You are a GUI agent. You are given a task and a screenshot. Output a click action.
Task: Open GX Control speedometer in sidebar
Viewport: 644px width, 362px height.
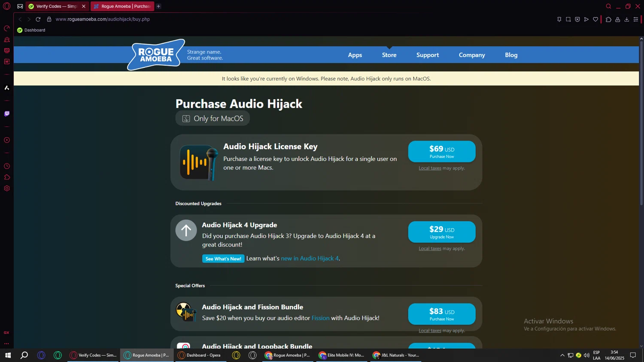(7, 28)
